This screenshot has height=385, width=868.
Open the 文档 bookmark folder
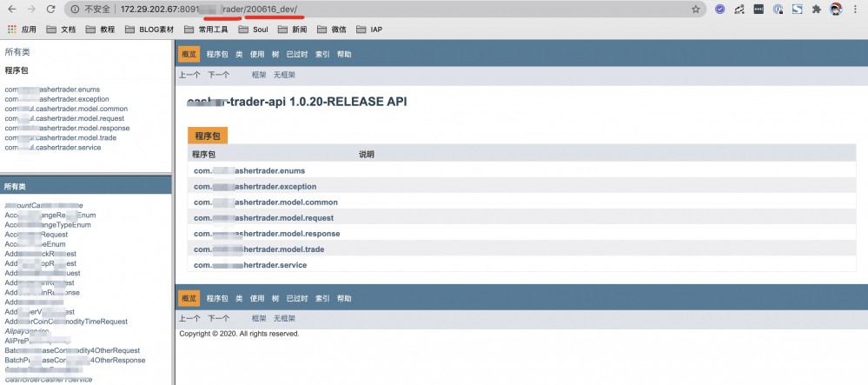61,30
